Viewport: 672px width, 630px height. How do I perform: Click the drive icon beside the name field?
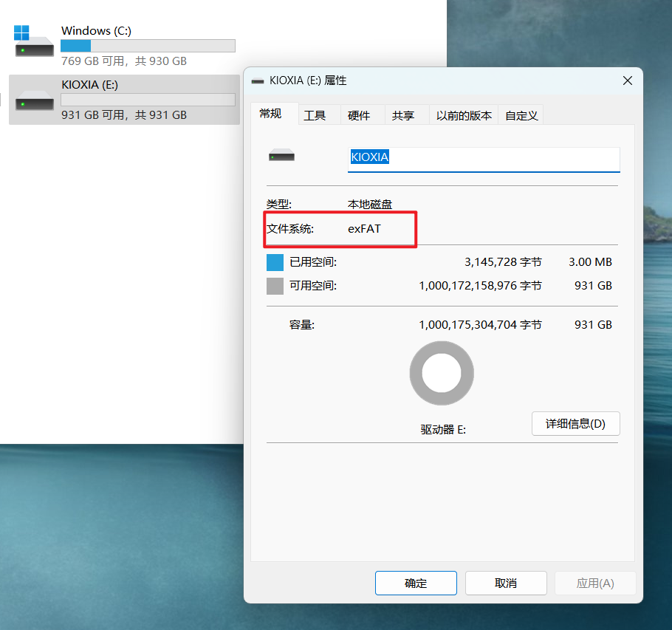tap(281, 155)
